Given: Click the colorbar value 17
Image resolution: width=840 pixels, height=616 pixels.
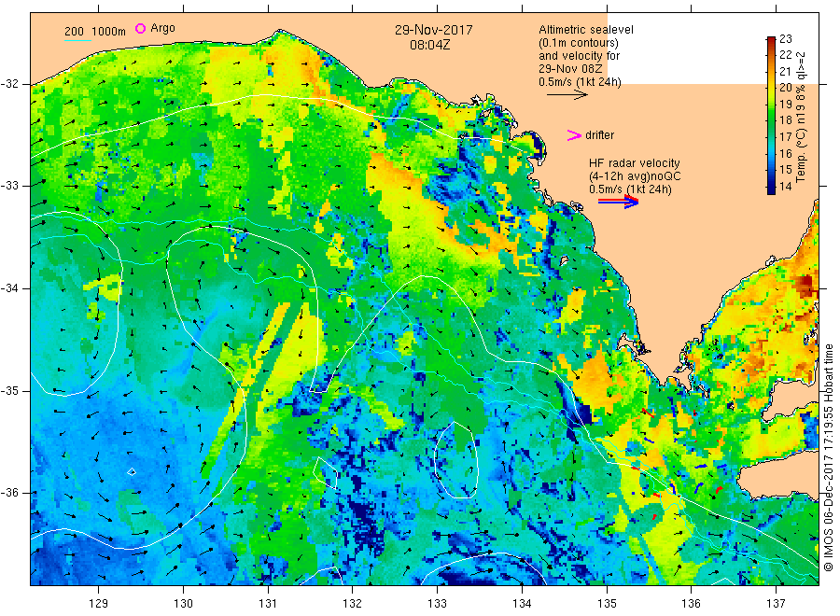Looking at the screenshot, I should [785, 136].
